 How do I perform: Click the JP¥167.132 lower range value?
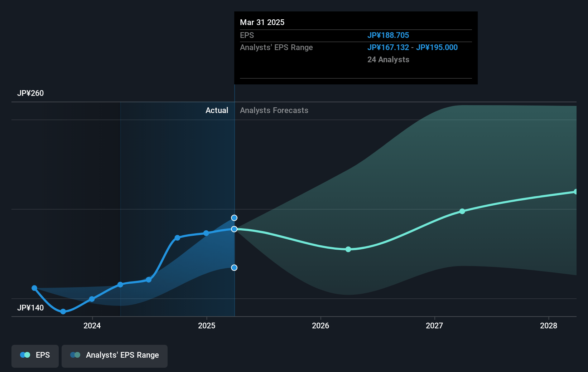click(x=388, y=47)
